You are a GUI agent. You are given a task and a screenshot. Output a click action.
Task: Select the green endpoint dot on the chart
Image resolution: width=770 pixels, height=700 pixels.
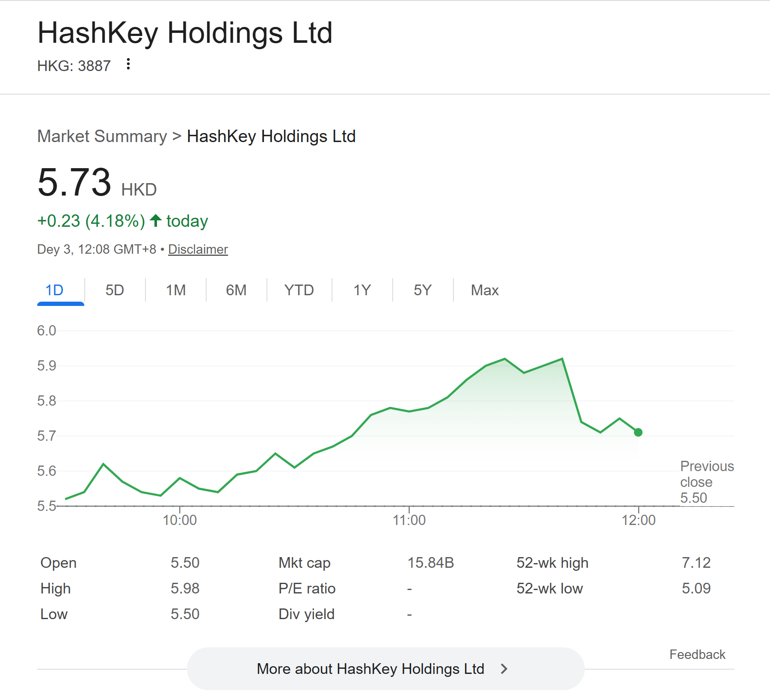pyautogui.click(x=638, y=433)
